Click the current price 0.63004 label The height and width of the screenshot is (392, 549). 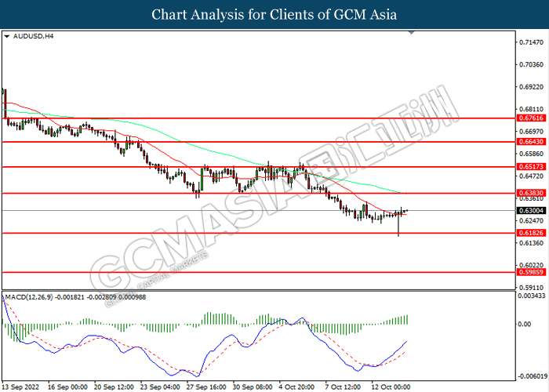(531, 210)
